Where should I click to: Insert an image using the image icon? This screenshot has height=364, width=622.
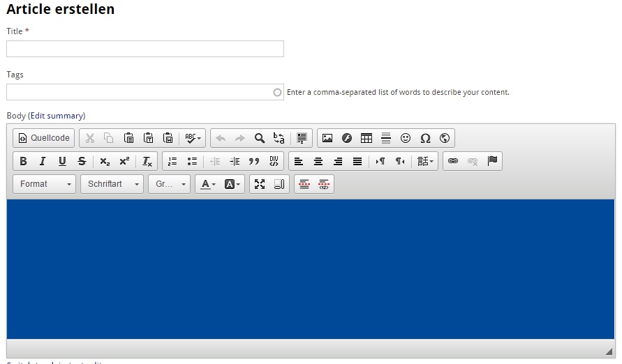(x=327, y=138)
